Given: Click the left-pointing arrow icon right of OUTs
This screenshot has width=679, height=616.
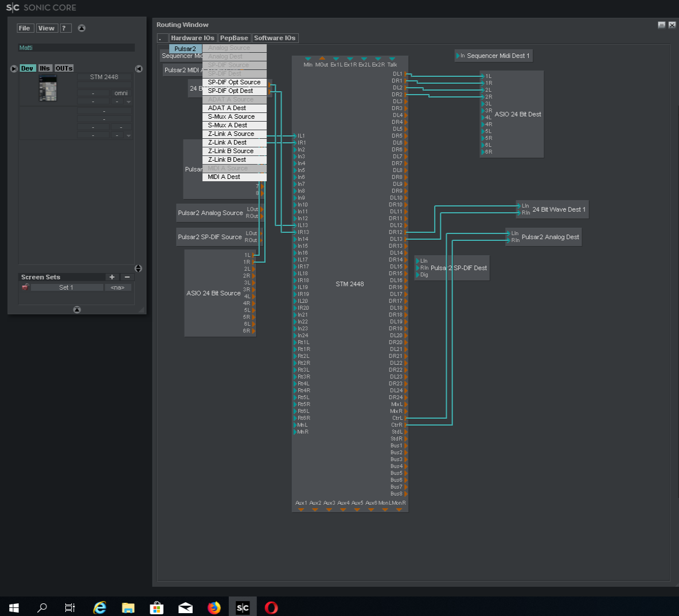Looking at the screenshot, I should [139, 68].
